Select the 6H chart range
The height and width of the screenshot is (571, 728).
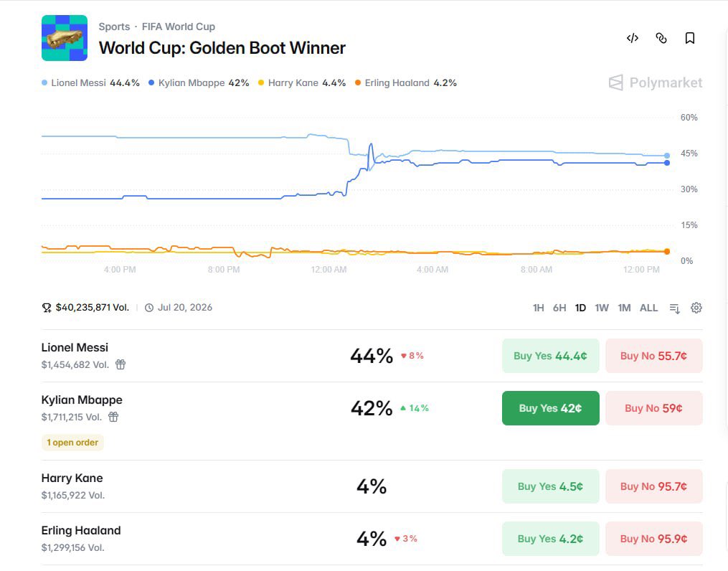pyautogui.click(x=559, y=308)
